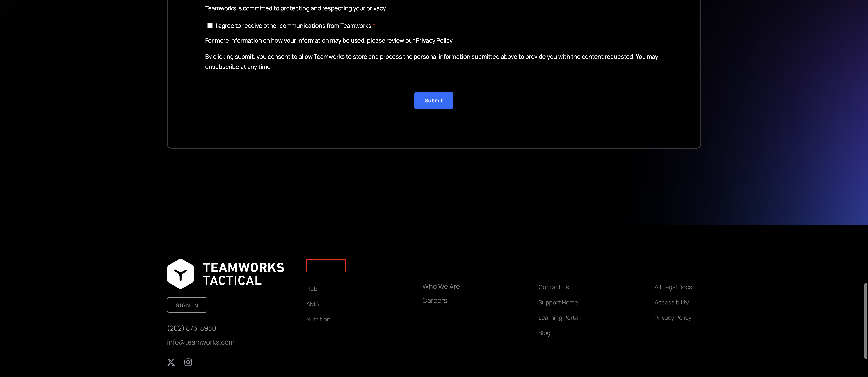Open the Support Home link
Screen dimensions: 868x377
(558, 302)
